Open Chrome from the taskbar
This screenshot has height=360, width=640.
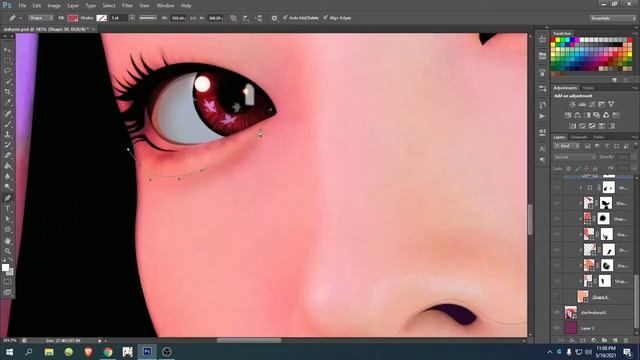108,352
